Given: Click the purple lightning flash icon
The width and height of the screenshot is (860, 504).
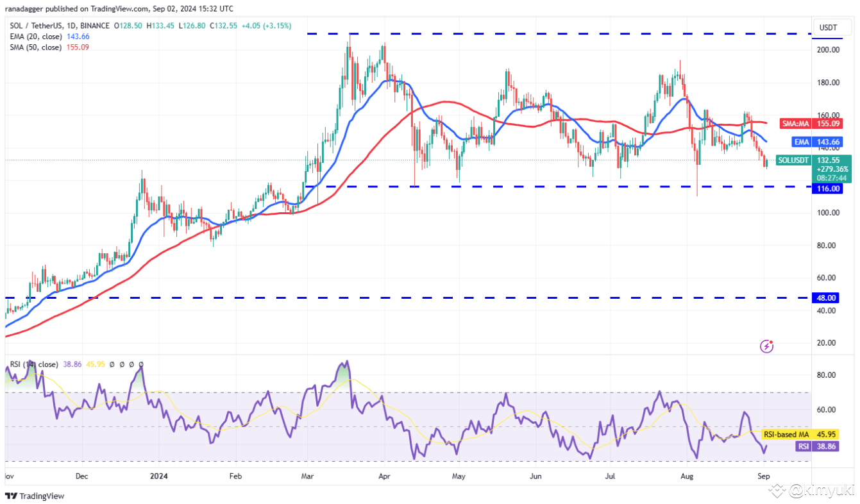Looking at the screenshot, I should tap(766, 346).
